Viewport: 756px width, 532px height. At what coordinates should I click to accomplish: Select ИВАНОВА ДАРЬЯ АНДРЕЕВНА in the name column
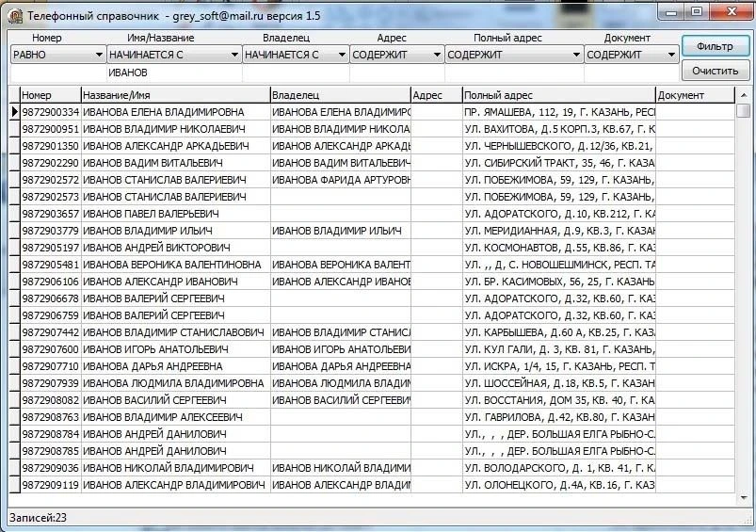click(175, 366)
